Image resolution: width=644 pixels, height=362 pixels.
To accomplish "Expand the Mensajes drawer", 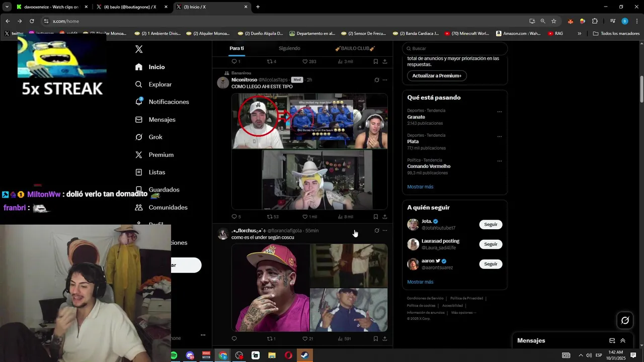I will 623,341.
